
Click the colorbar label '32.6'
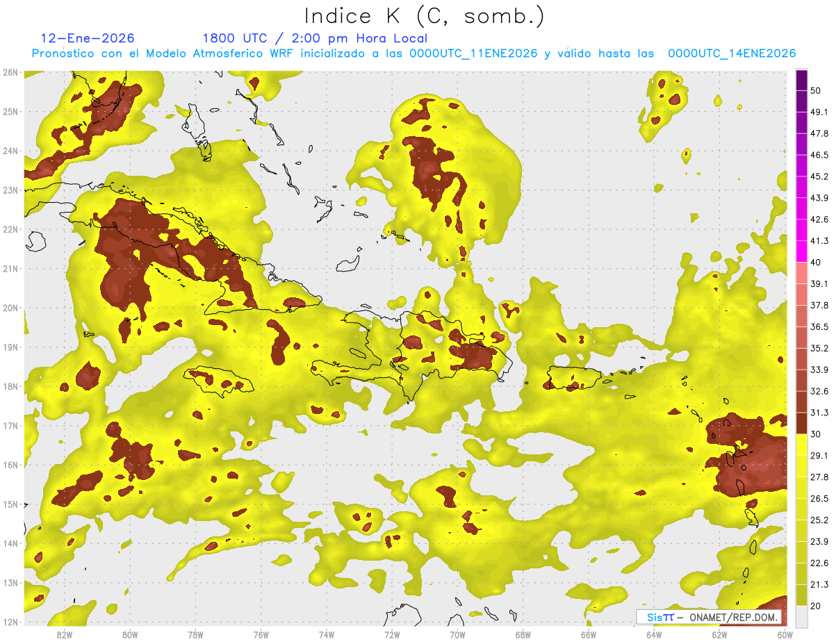pos(819,391)
